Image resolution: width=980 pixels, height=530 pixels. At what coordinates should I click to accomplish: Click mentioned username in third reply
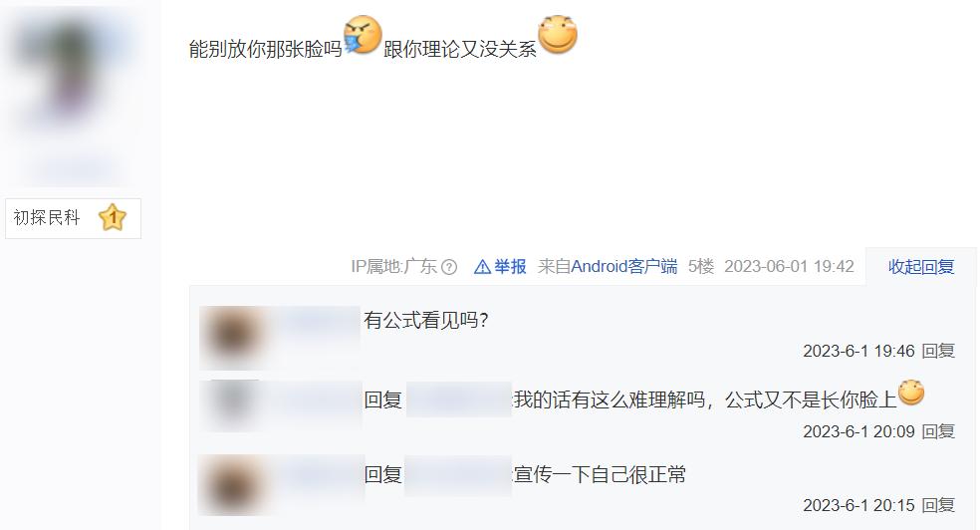[x=458, y=475]
